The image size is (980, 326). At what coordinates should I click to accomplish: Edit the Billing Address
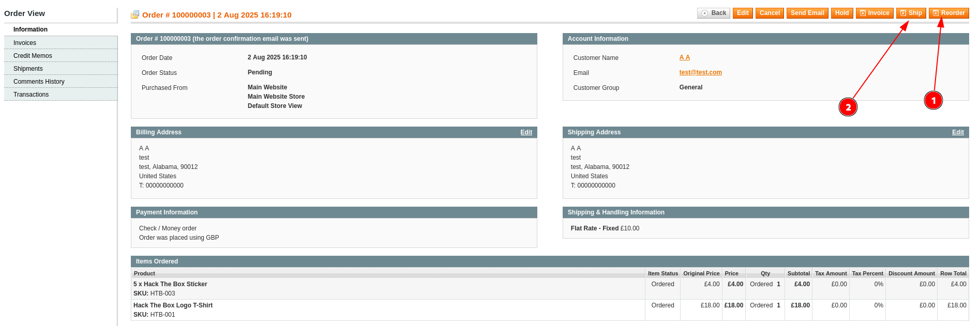click(526, 132)
